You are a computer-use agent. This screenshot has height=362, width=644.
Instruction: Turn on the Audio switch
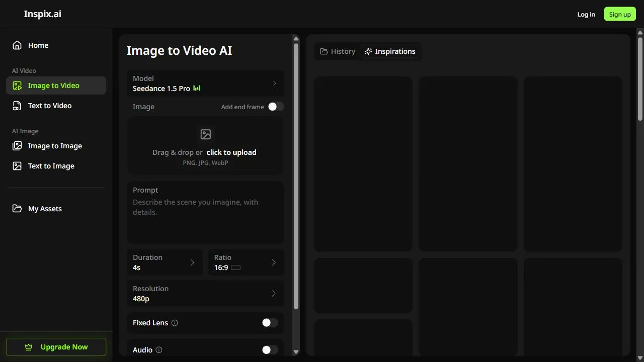coord(270,350)
